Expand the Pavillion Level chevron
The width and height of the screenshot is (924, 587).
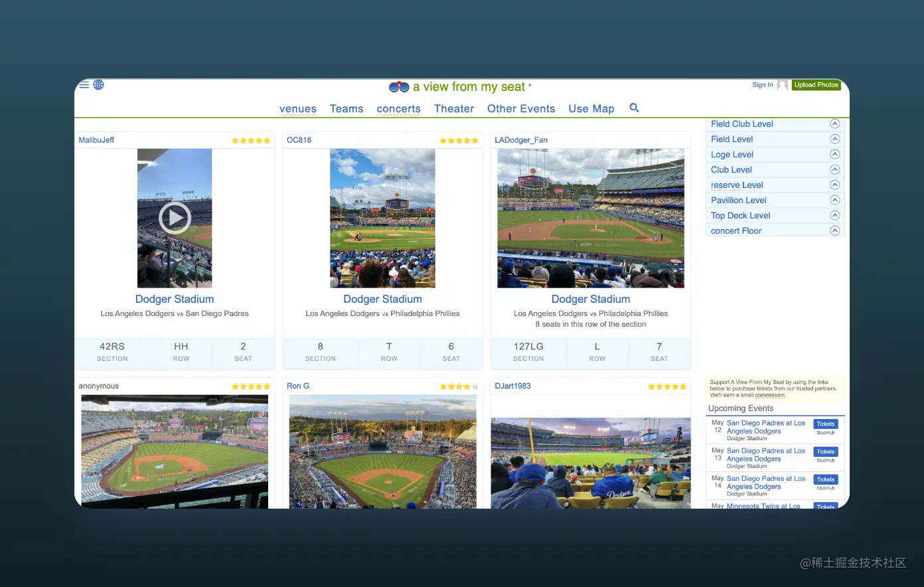835,200
